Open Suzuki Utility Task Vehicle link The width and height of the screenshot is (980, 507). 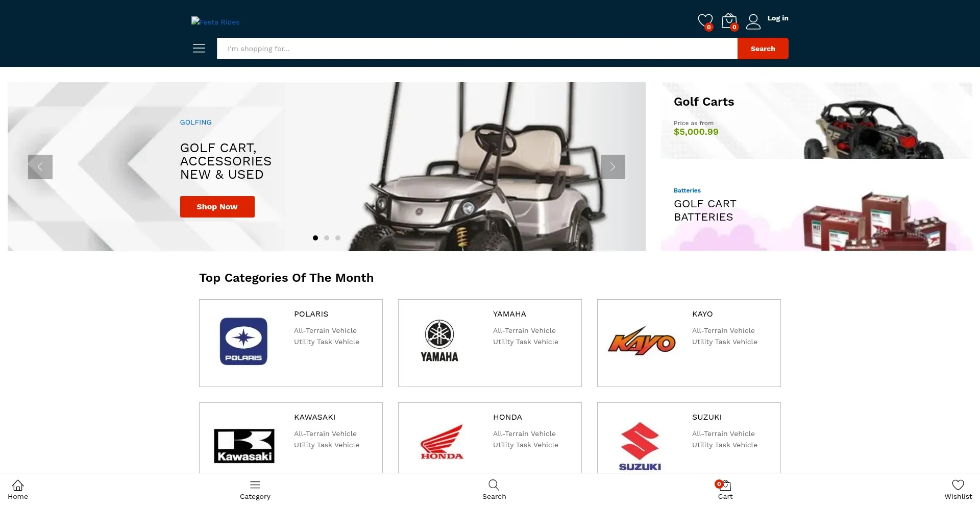pyautogui.click(x=725, y=445)
